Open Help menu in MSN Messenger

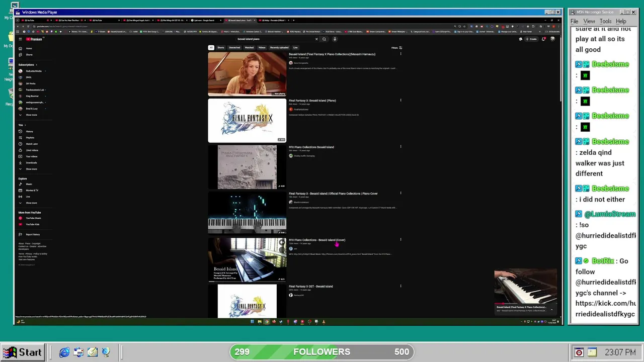(x=621, y=22)
